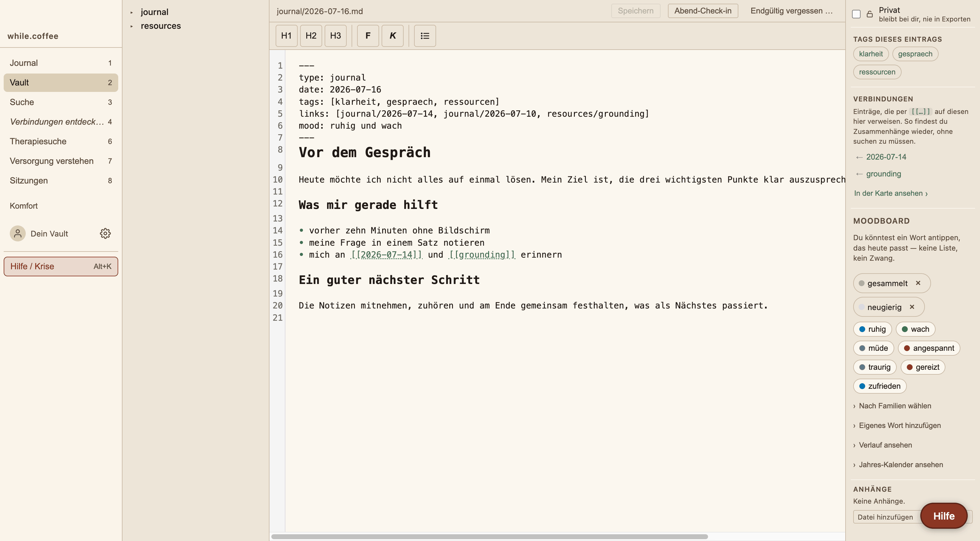Open Versorgung verstehen section
980x541 pixels.
coord(61,161)
